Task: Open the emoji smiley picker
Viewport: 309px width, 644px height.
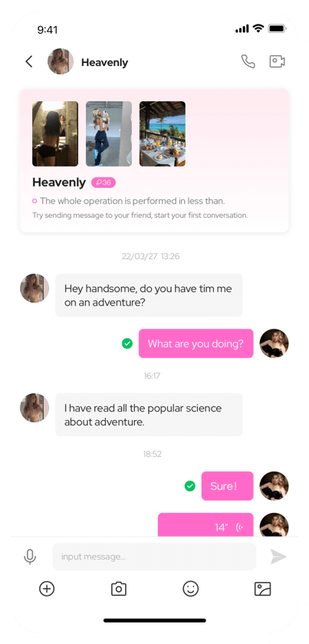Action: coord(191,589)
